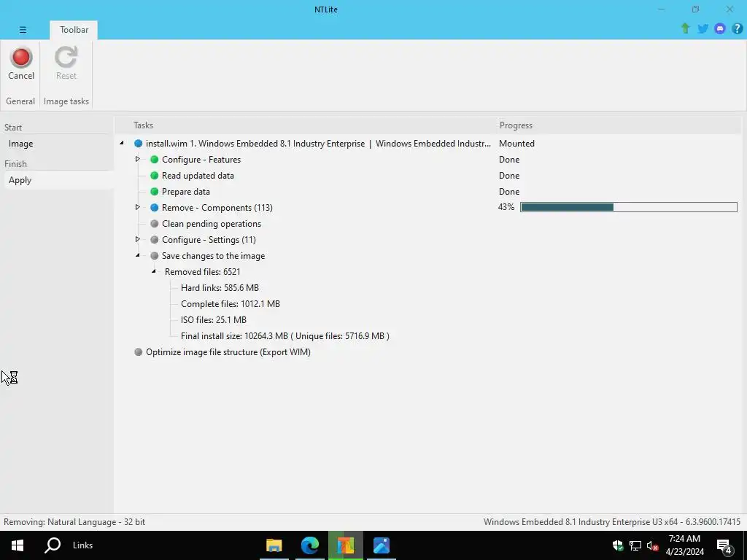Select row Complete files: 1012.1 MB
The height and width of the screenshot is (560, 747).
pos(230,304)
